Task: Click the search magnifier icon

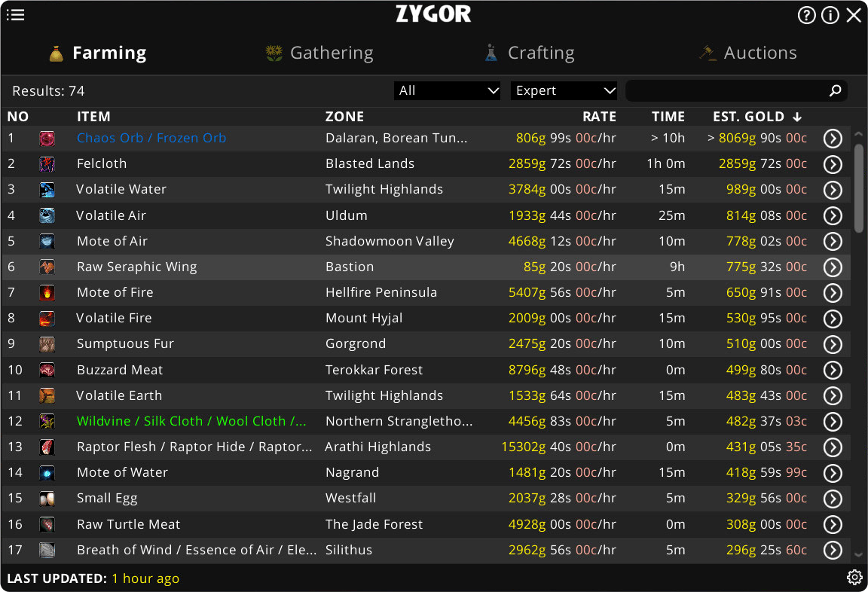Action: coord(836,90)
